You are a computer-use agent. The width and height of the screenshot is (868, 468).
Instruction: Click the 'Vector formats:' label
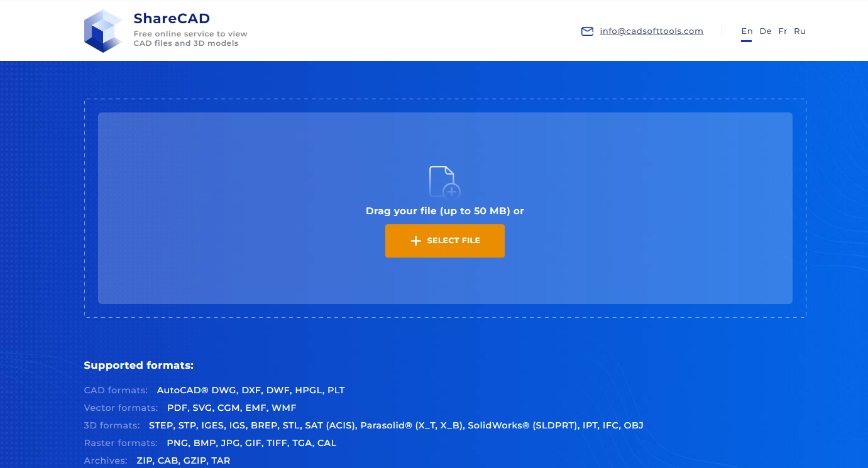pyautogui.click(x=121, y=408)
